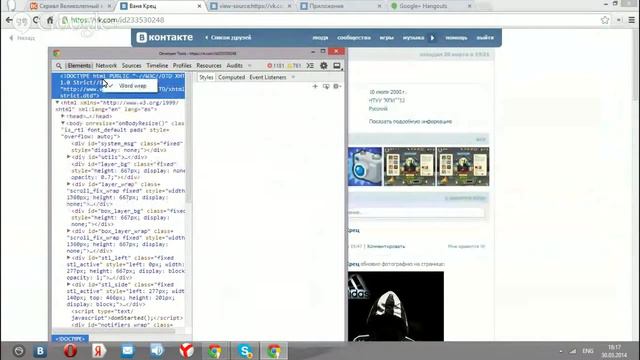Expand the div id="stl_left" node
Viewport: 640px width, 360px height.
pos(69,258)
